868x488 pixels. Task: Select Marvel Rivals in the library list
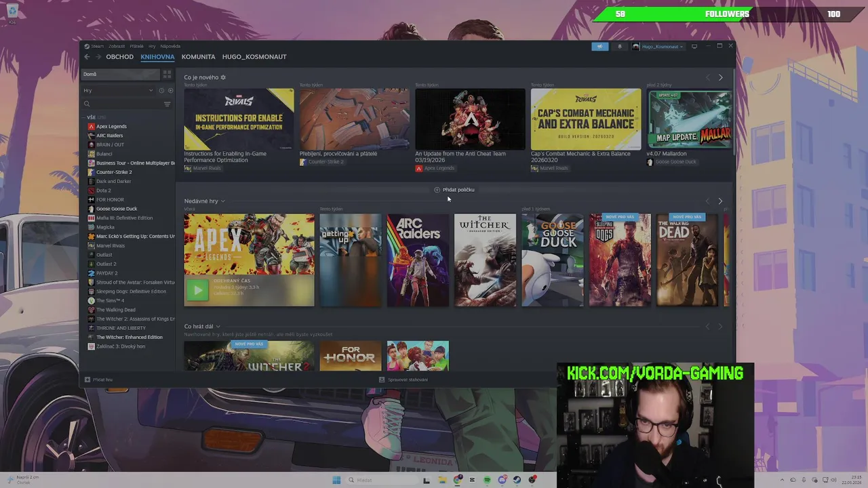pyautogui.click(x=110, y=245)
